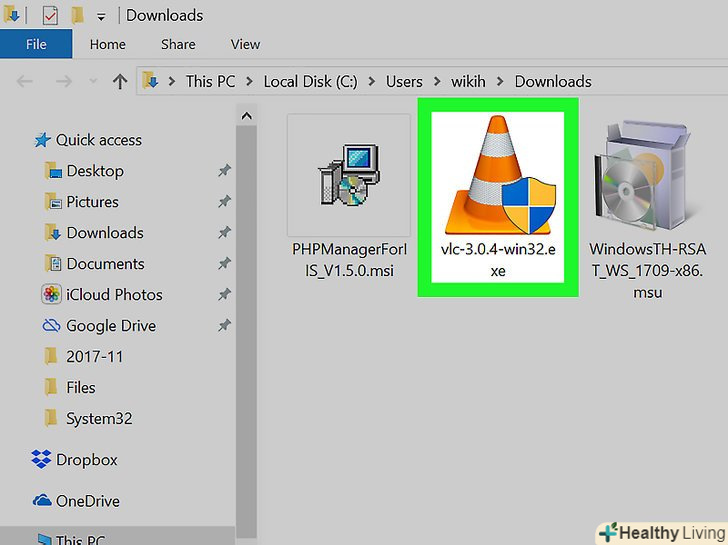
Task: Click the file name vlc-3.0.4-win32.exe
Action: (x=498, y=260)
